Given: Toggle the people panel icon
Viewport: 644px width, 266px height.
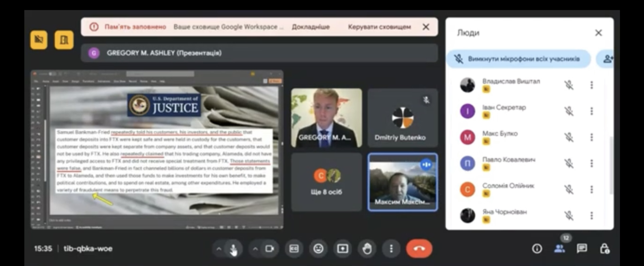Looking at the screenshot, I should tap(560, 249).
